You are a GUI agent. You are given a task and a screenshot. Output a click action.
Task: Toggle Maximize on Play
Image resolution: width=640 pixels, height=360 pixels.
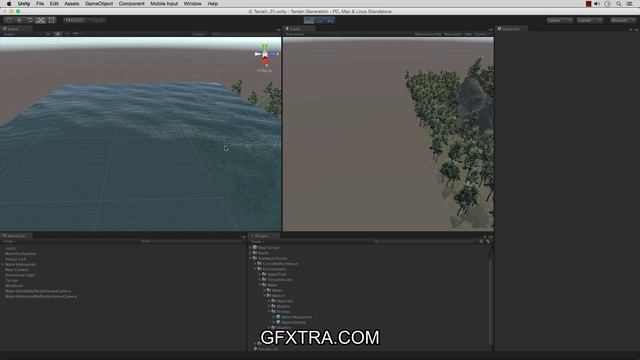(427, 34)
